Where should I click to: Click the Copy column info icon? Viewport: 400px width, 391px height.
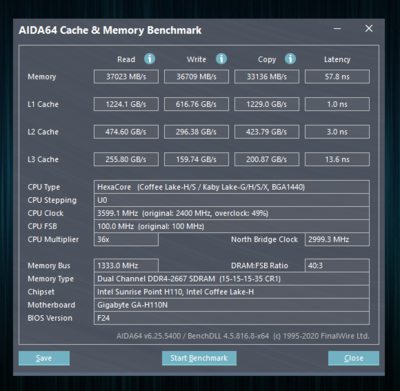(x=290, y=59)
